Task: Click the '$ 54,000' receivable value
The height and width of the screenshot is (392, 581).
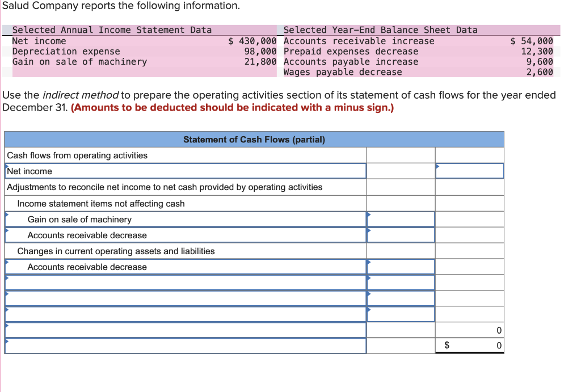Action: click(532, 41)
